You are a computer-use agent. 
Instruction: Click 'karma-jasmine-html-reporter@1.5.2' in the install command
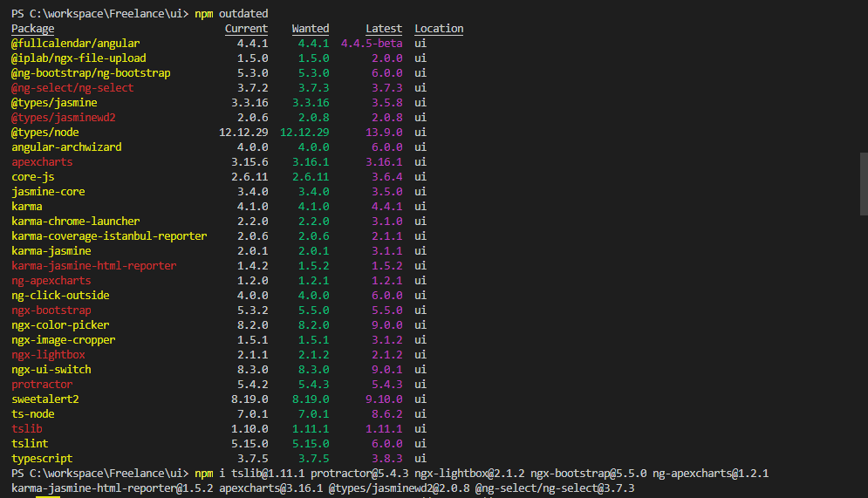coord(113,488)
